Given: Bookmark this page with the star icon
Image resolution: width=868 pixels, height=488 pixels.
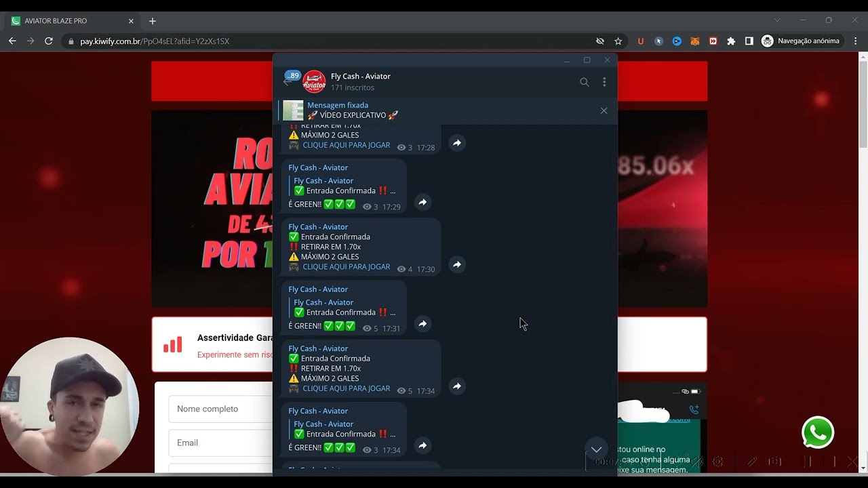Looking at the screenshot, I should click(618, 41).
